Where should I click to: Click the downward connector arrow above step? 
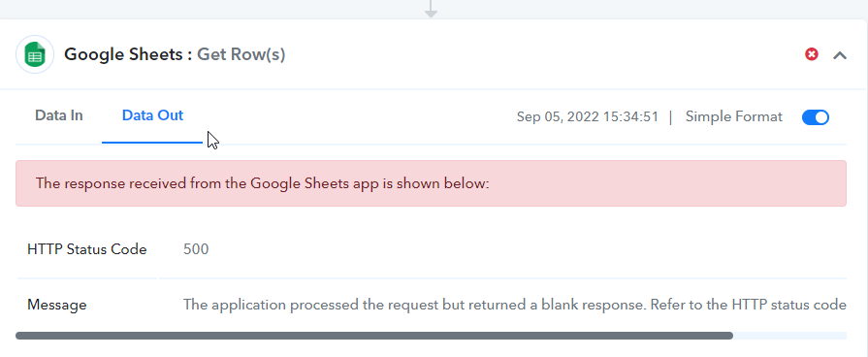(431, 9)
